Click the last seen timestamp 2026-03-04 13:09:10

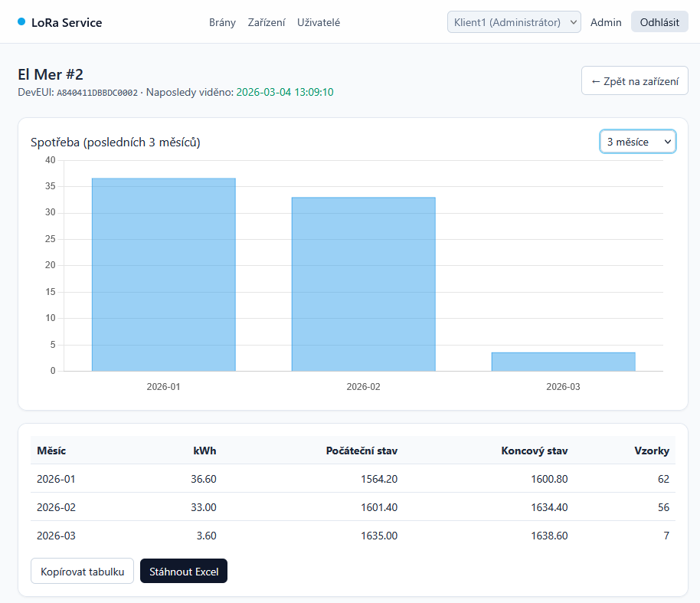[284, 92]
